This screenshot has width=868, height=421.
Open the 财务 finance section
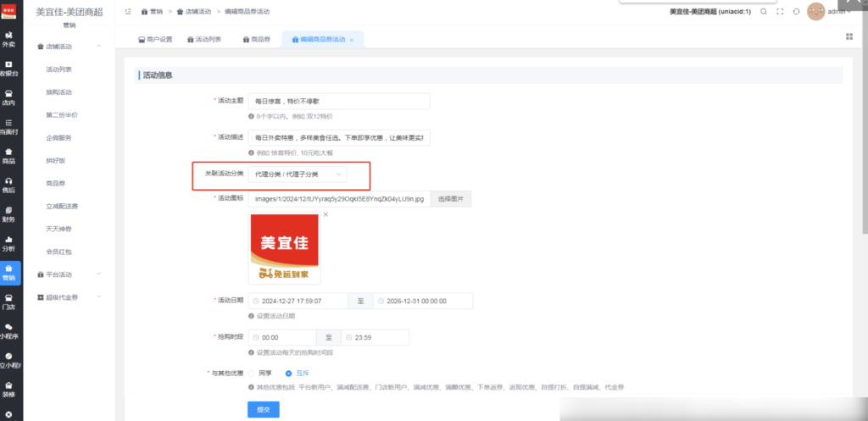[x=8, y=214]
